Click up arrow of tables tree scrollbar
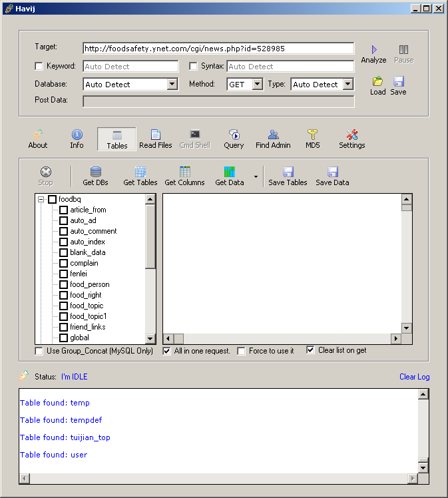Screen dimensions: 448x498 pos(150,199)
